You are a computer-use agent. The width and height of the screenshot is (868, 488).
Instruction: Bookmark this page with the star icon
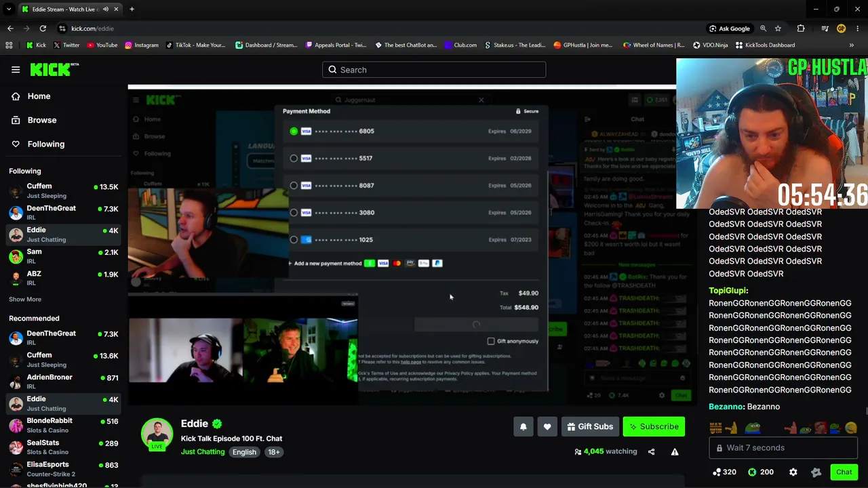click(x=778, y=28)
